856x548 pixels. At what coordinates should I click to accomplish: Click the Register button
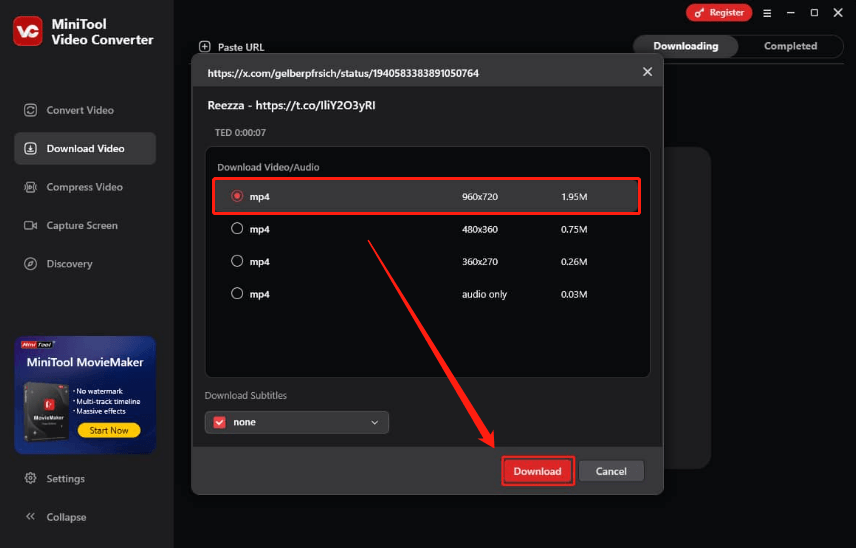click(719, 13)
